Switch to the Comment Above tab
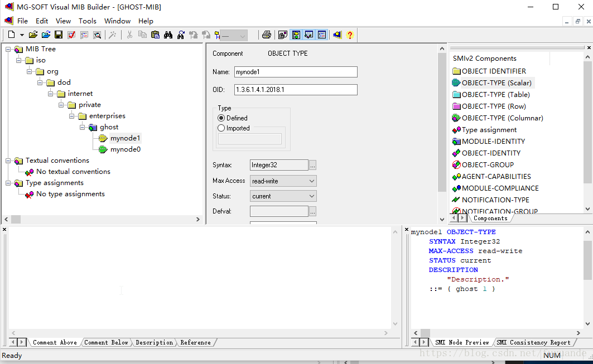 (55, 342)
